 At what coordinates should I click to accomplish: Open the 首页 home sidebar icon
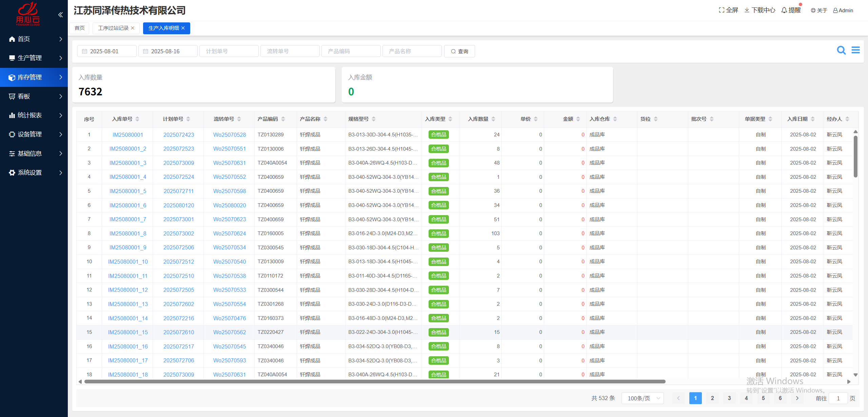[x=12, y=39]
